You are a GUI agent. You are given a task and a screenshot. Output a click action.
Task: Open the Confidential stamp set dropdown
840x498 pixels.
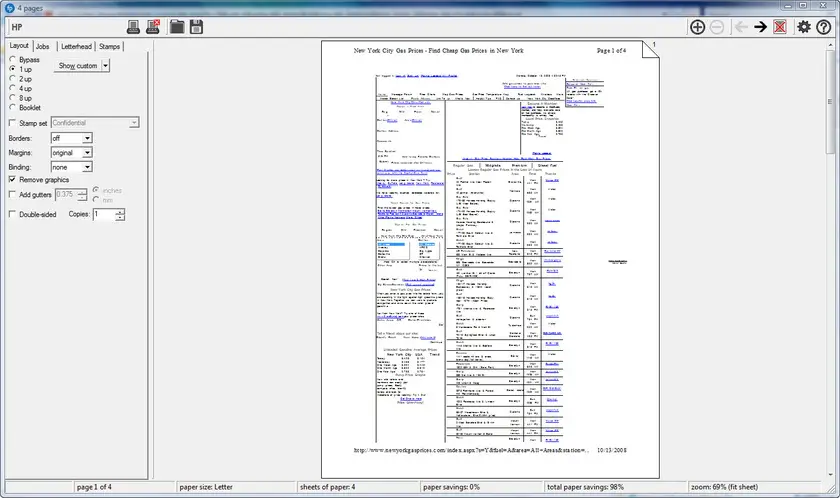[133, 123]
